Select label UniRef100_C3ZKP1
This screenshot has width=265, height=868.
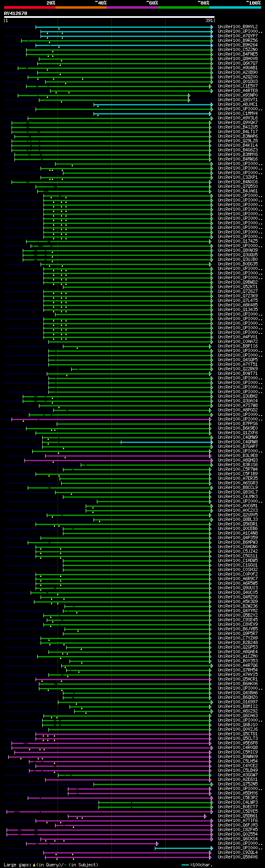238,177
